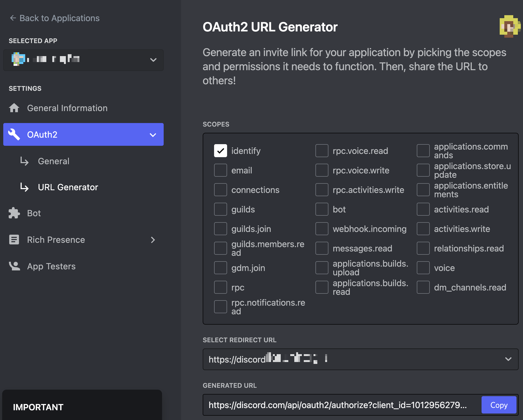Open the user avatar in top corner
Screen dimensions: 523x420
(509, 26)
